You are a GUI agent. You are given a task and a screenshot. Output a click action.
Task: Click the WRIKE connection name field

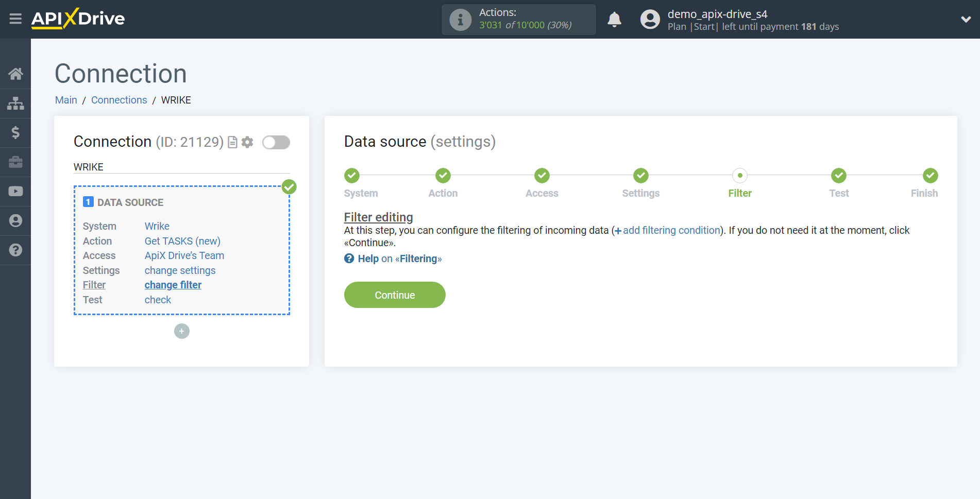[x=182, y=167]
